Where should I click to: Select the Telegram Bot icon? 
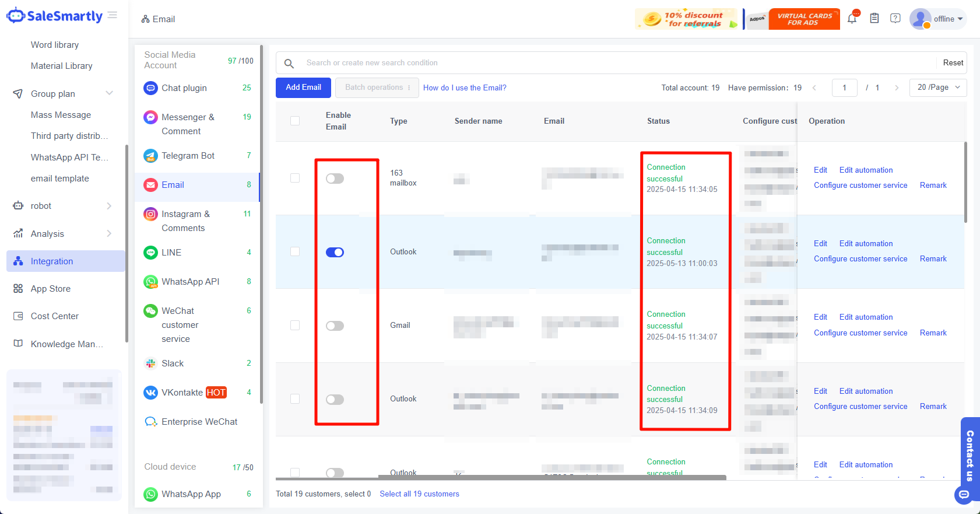151,156
